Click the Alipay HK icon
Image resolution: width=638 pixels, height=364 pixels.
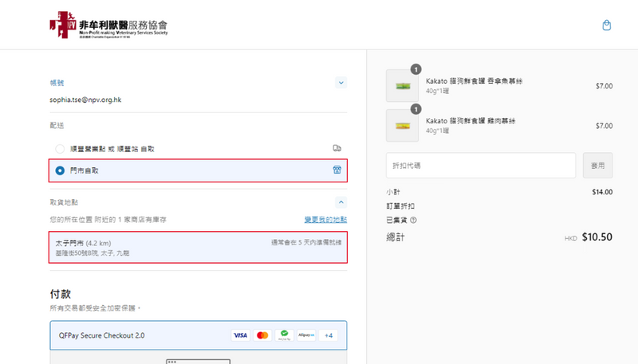pyautogui.click(x=306, y=335)
